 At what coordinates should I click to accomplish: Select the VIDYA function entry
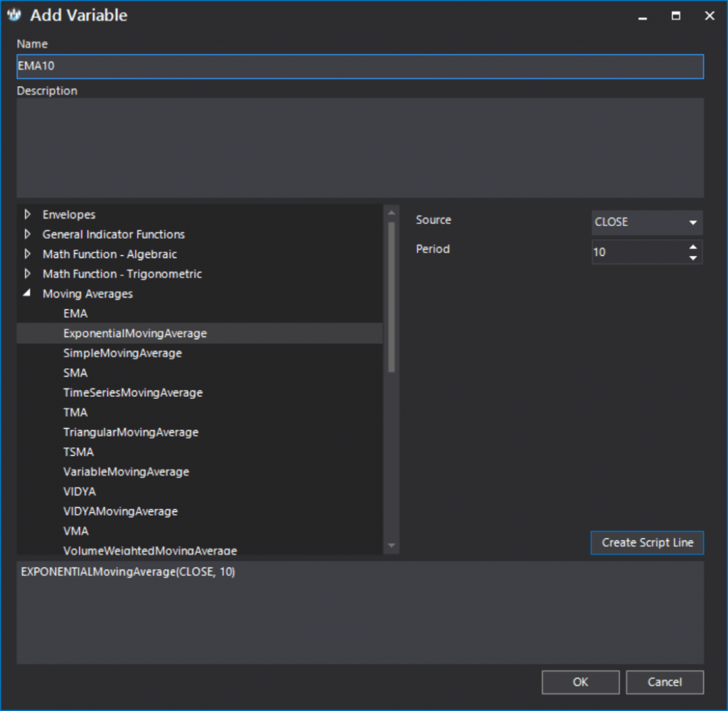tap(80, 492)
